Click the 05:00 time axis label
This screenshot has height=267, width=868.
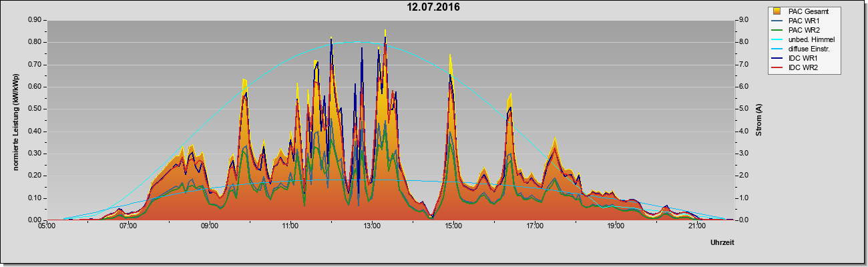coord(47,226)
